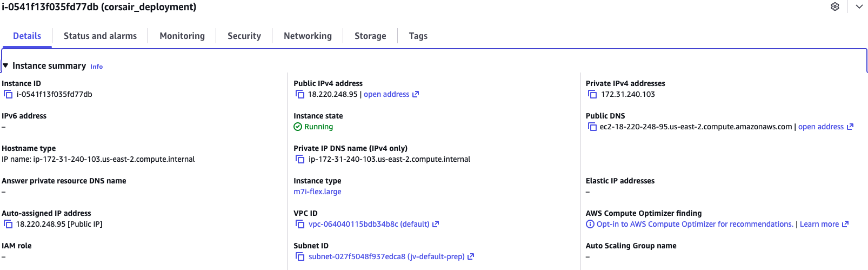Open the settings gear icon
This screenshot has height=270, width=868.
(x=835, y=6)
